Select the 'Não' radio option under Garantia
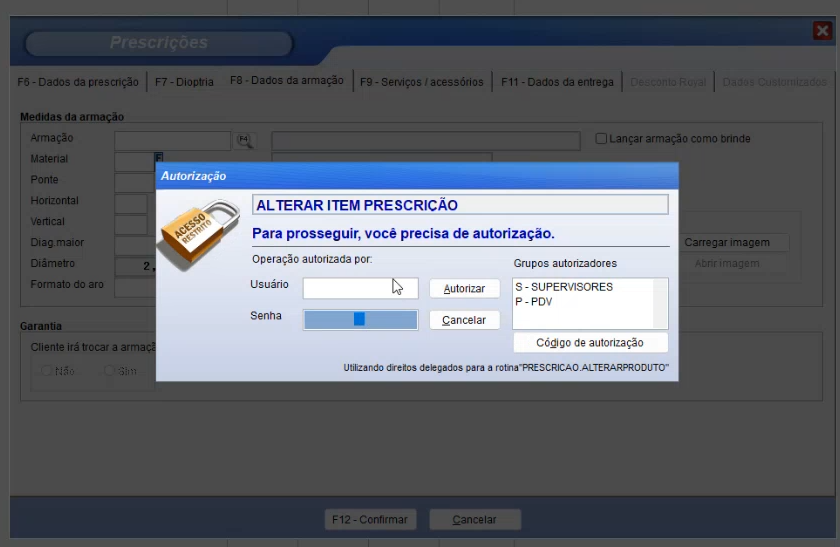The height and width of the screenshot is (547, 840). (x=46, y=370)
